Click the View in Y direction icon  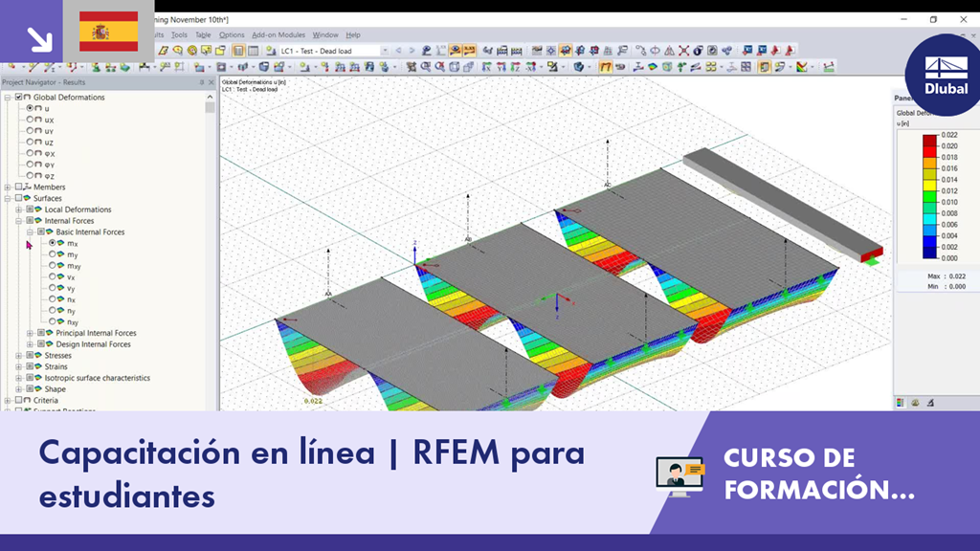501,67
